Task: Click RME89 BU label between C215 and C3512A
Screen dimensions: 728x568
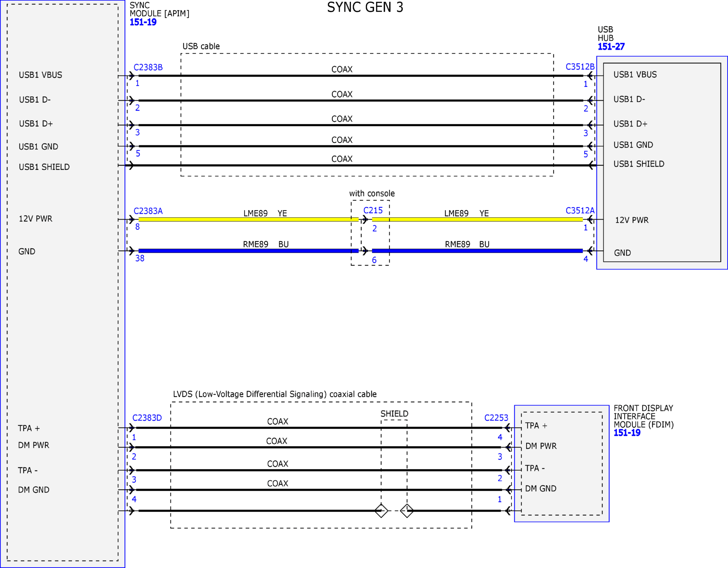Action: [467, 244]
